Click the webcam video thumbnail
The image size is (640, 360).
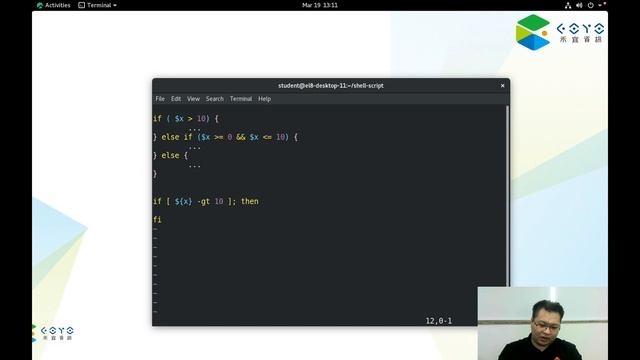tap(542, 323)
